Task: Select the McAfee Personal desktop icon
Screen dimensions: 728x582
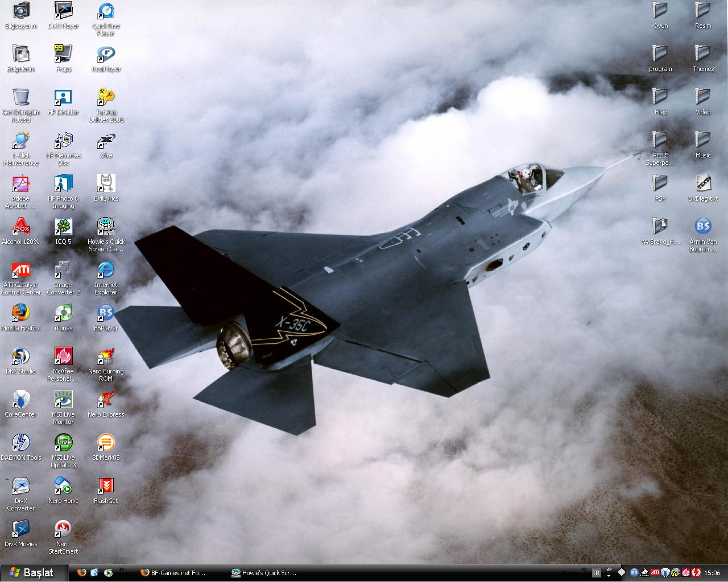Action: pyautogui.click(x=63, y=365)
